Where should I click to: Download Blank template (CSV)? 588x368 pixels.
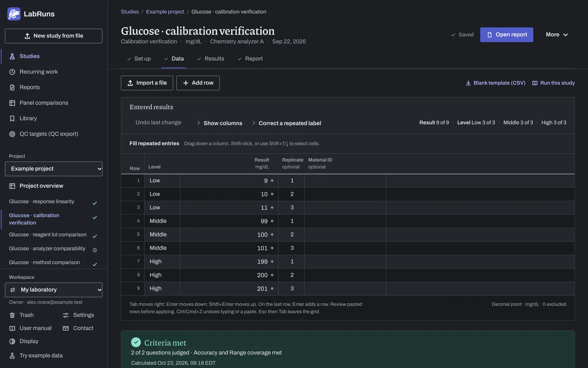(496, 83)
